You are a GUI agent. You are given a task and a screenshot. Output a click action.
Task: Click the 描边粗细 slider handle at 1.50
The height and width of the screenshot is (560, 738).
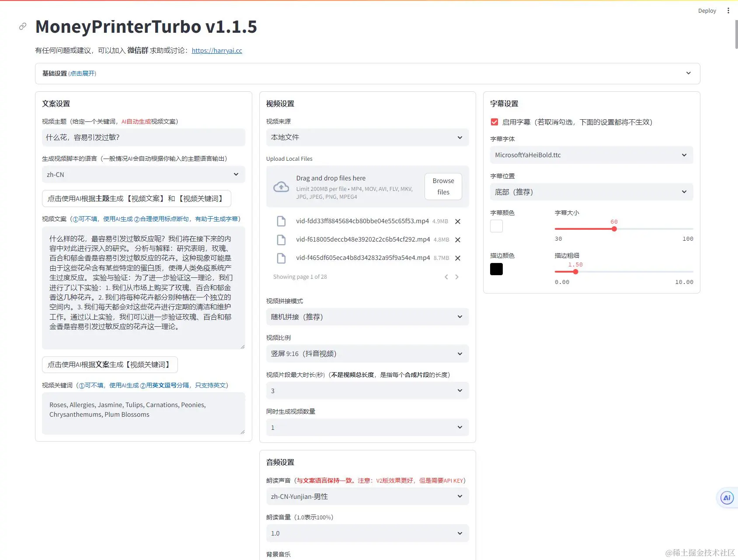(575, 272)
